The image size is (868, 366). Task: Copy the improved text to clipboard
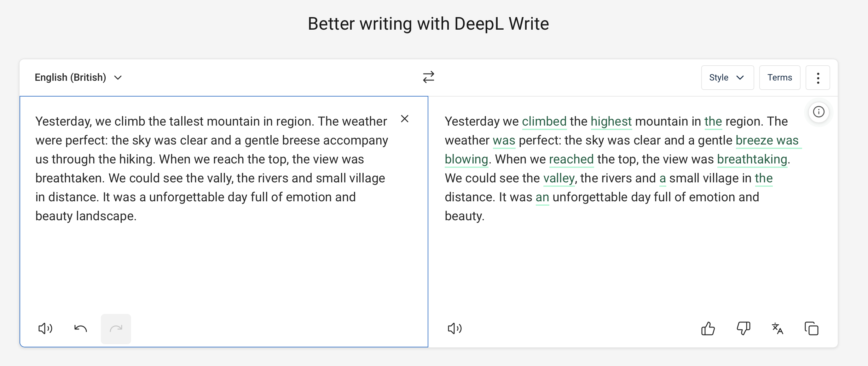click(x=811, y=328)
